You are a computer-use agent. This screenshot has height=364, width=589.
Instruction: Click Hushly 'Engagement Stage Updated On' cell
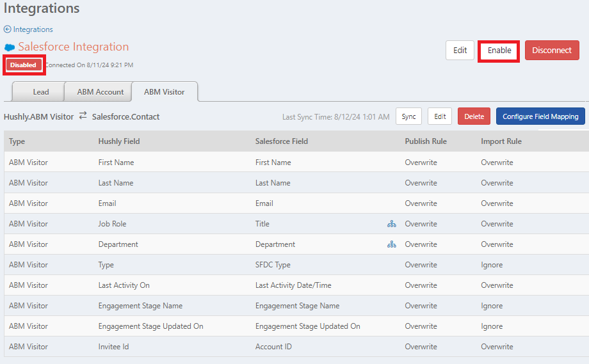coord(150,326)
